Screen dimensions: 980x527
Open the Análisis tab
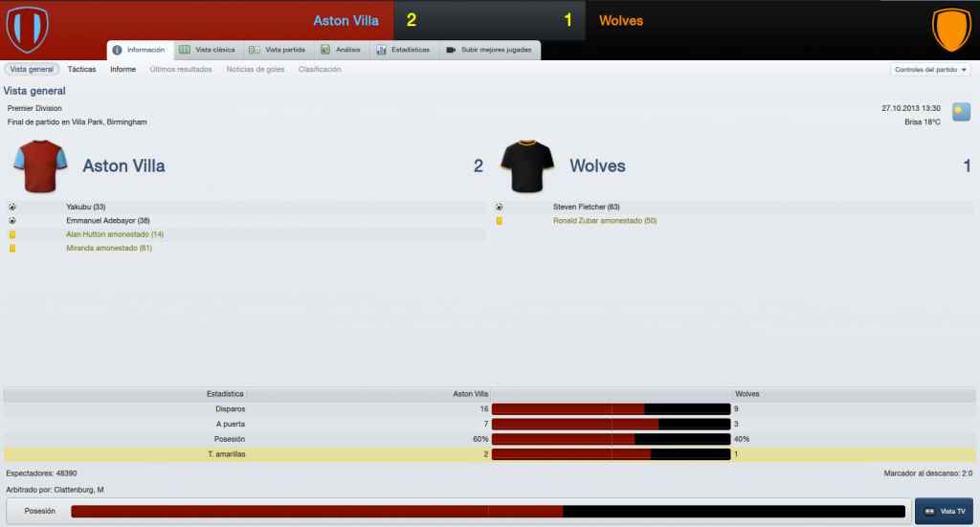click(x=342, y=50)
